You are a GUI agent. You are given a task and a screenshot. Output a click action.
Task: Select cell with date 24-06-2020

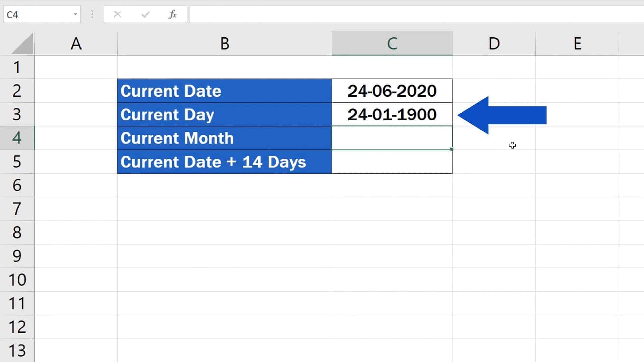(x=392, y=91)
